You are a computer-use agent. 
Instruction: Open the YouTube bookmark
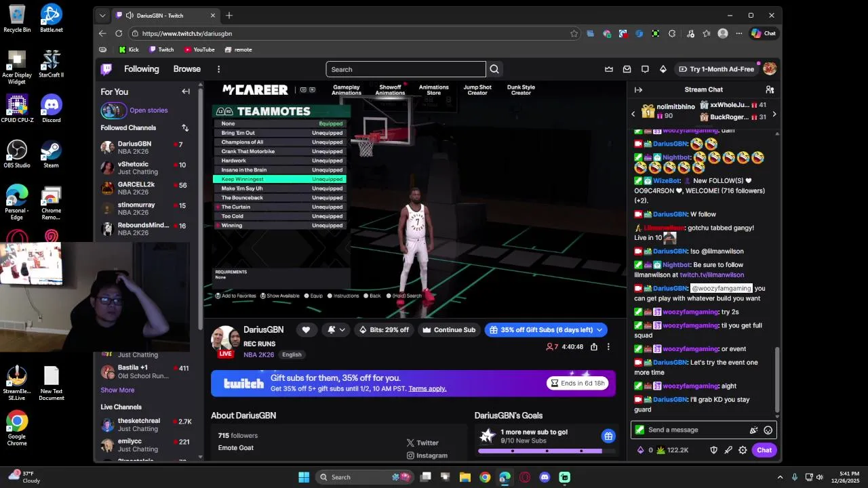pos(199,49)
